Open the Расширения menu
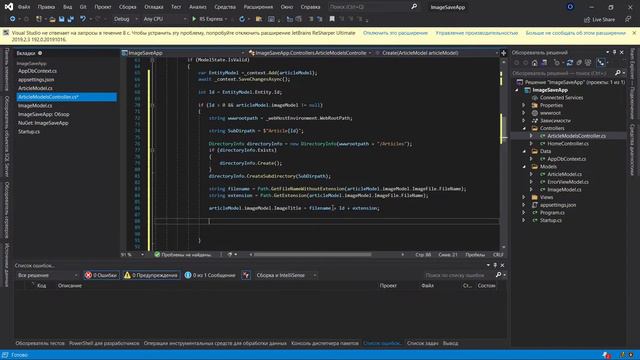The image size is (640, 360). (258, 7)
